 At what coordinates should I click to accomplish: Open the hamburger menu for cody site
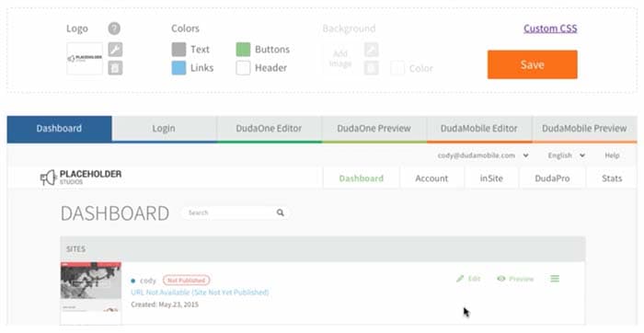click(x=555, y=279)
